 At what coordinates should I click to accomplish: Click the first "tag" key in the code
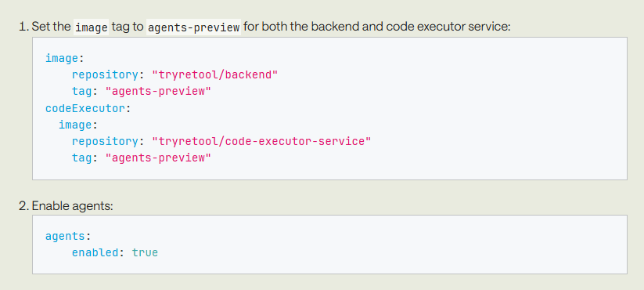pyautogui.click(x=81, y=92)
